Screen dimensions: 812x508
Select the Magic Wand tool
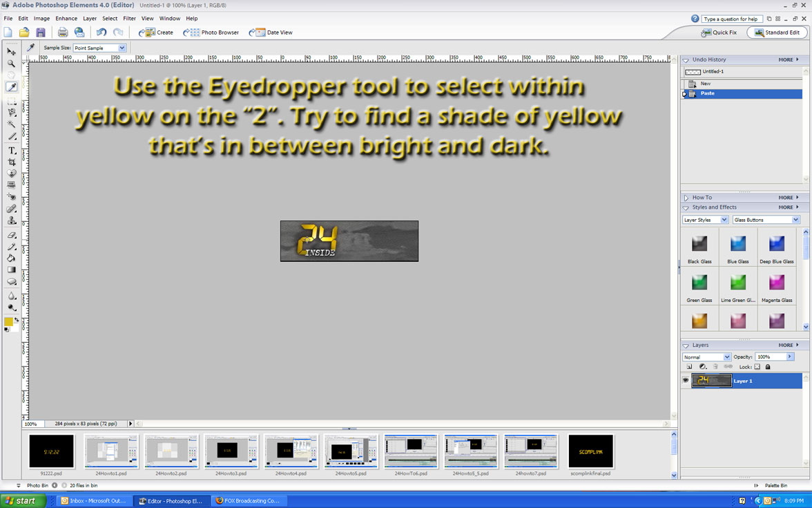(11, 124)
